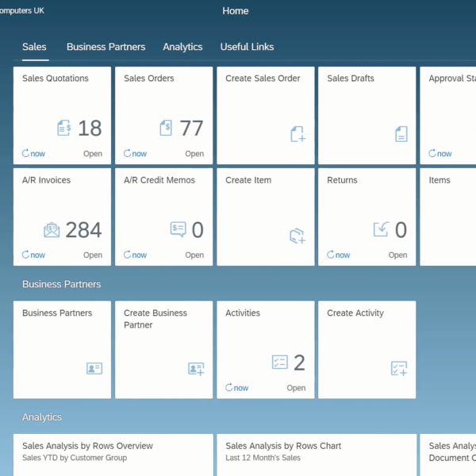Viewport: 476px width, 476px height.
Task: Click the Computers UK company name
Action: (22, 10)
